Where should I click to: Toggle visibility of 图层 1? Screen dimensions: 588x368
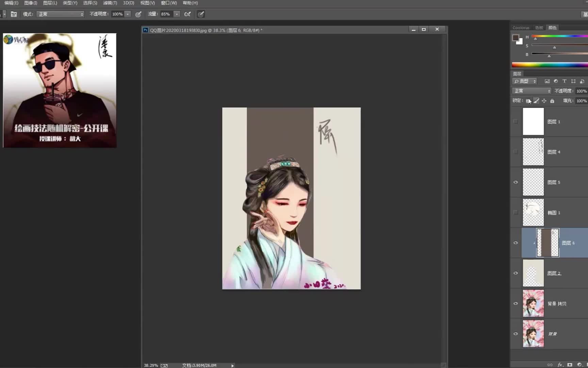pos(516,122)
